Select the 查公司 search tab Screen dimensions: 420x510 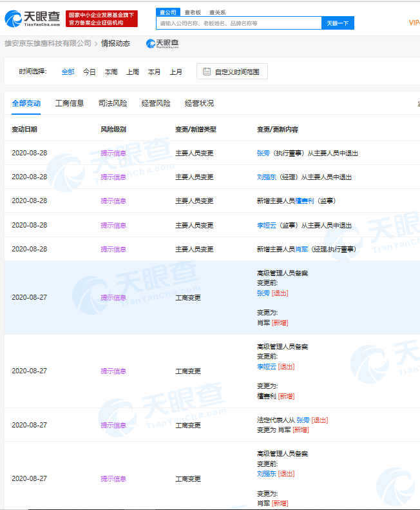[168, 12]
